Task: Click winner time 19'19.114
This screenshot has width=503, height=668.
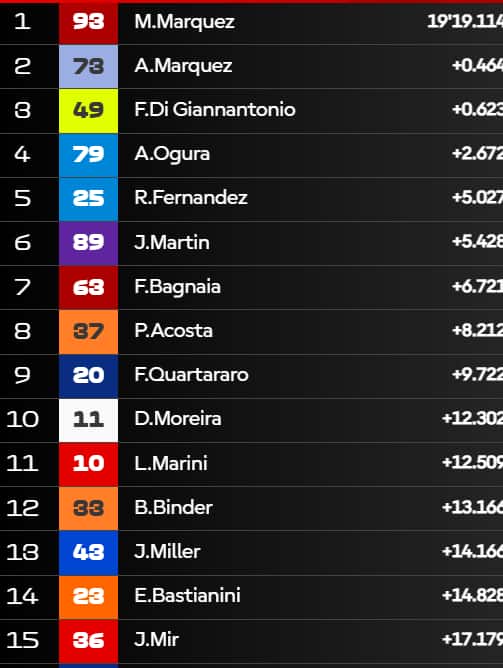Action: pyautogui.click(x=465, y=21)
